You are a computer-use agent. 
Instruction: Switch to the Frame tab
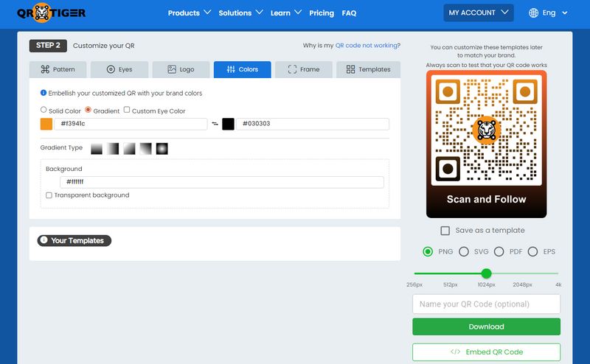(x=304, y=69)
